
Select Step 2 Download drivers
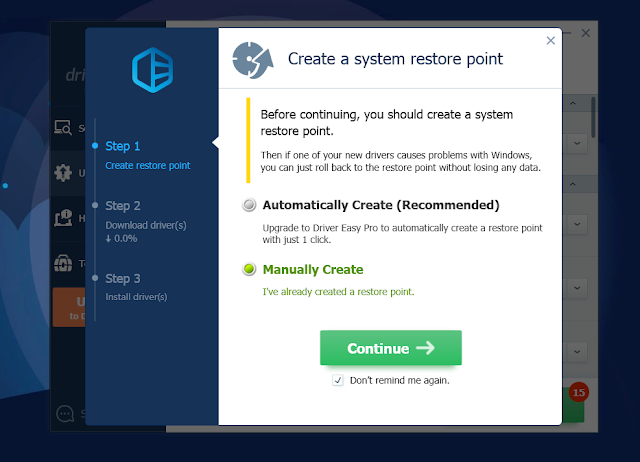122,206
